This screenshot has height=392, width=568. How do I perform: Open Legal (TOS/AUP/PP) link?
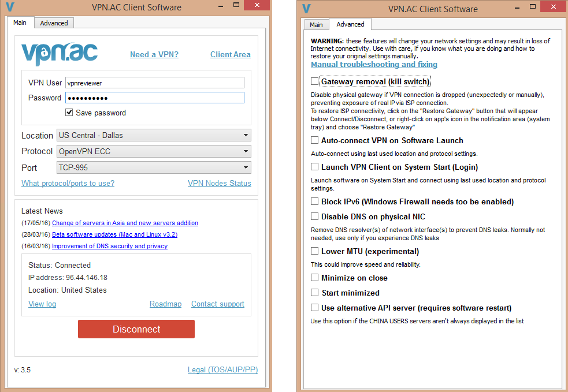point(223,369)
